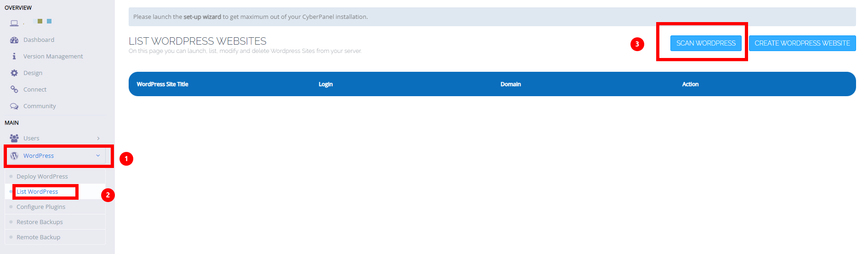Click the List WordPress Websites heading
Image resolution: width=868 pixels, height=254 pixels.
click(198, 41)
